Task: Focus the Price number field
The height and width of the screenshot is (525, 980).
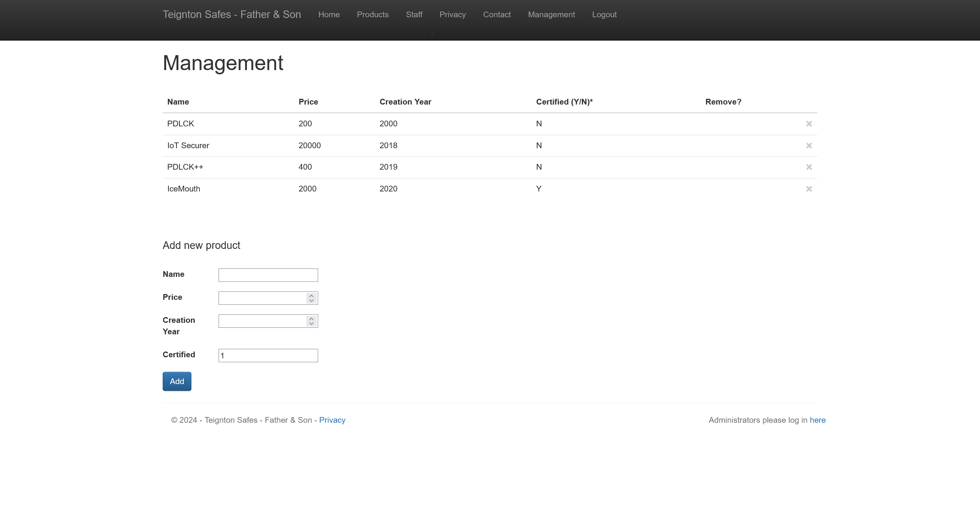Action: point(268,298)
